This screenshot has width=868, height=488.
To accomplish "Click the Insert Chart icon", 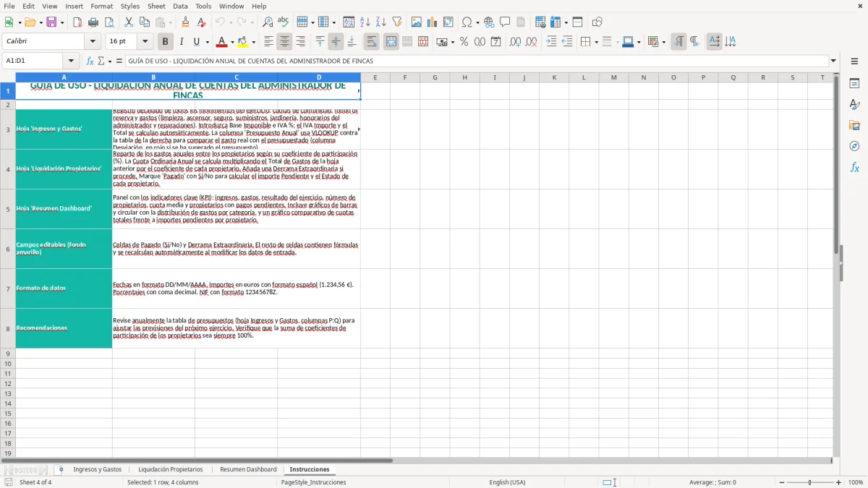I will coord(433,22).
